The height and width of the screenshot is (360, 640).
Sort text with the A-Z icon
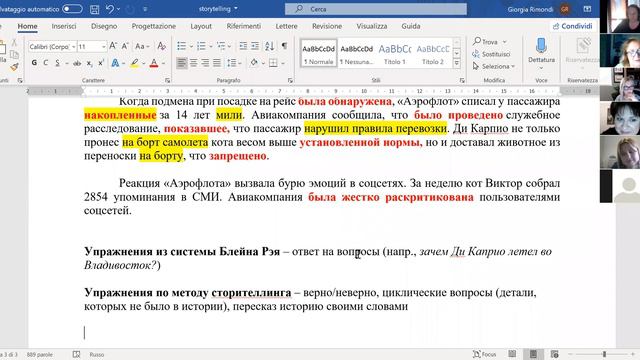coord(269,46)
